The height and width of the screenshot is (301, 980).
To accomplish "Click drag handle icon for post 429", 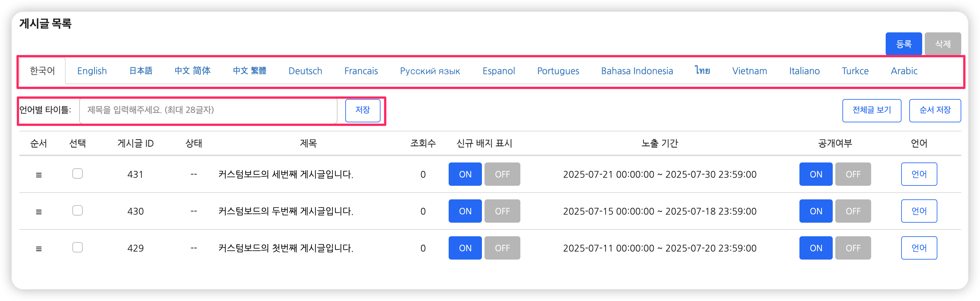I will point(38,249).
